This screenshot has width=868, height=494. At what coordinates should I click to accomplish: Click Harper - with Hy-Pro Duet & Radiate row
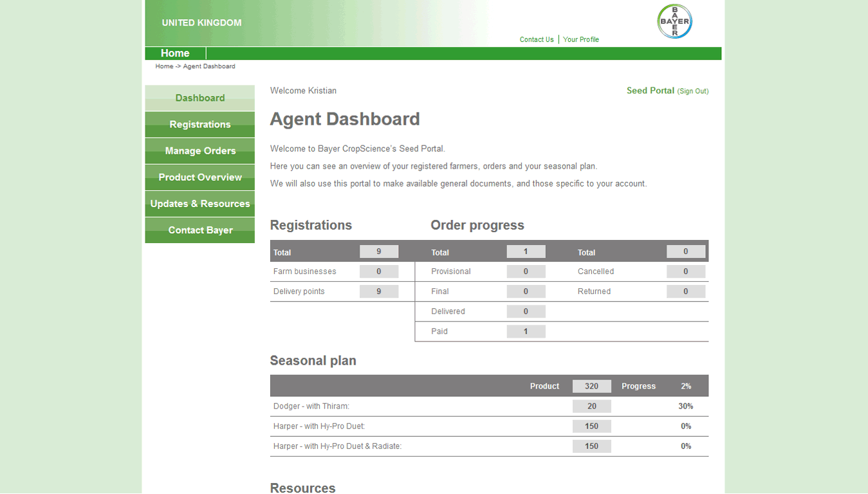coord(489,446)
